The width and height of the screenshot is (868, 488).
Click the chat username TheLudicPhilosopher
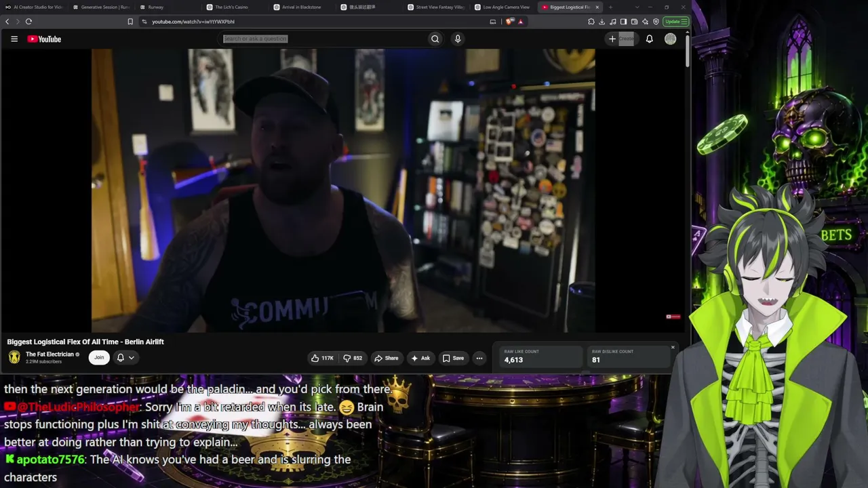78,407
